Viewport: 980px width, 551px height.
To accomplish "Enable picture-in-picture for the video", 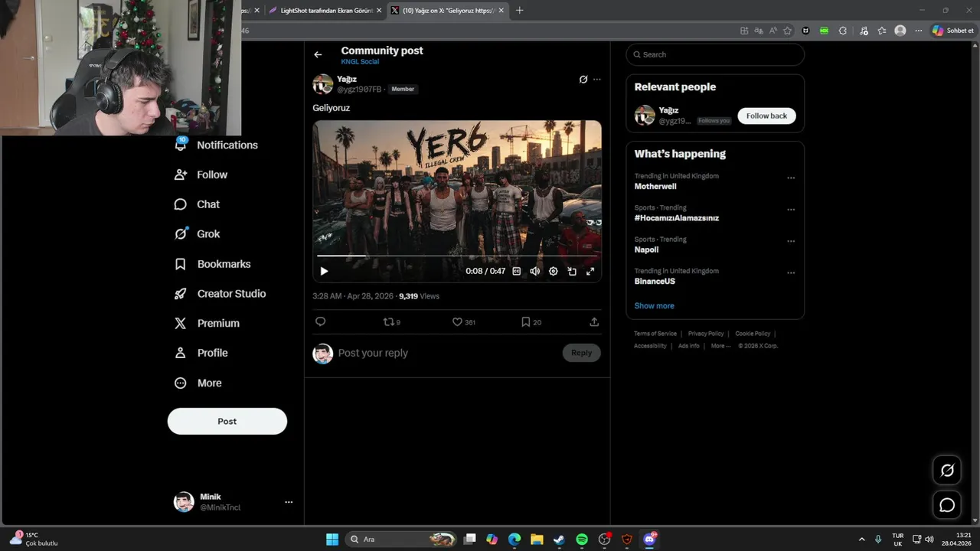I will pyautogui.click(x=572, y=271).
